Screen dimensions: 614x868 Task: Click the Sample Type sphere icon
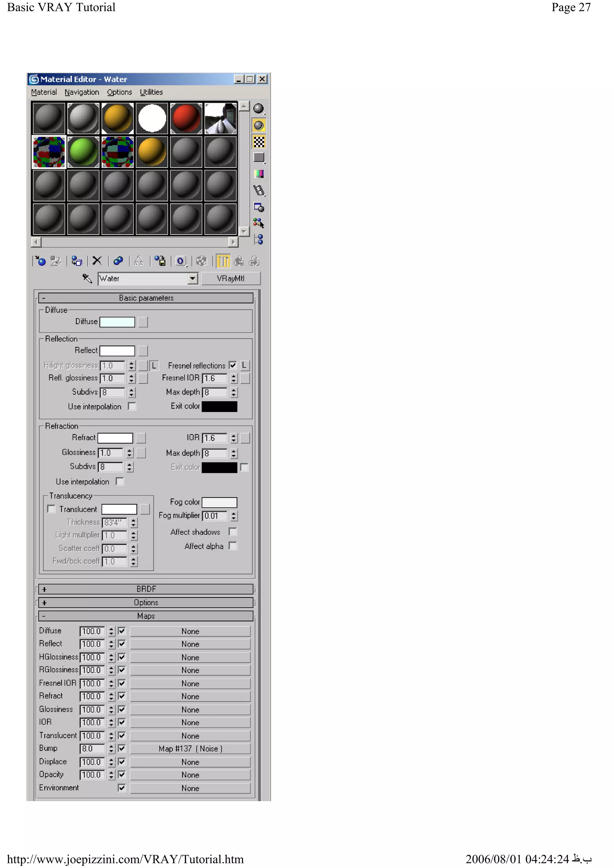[x=259, y=109]
